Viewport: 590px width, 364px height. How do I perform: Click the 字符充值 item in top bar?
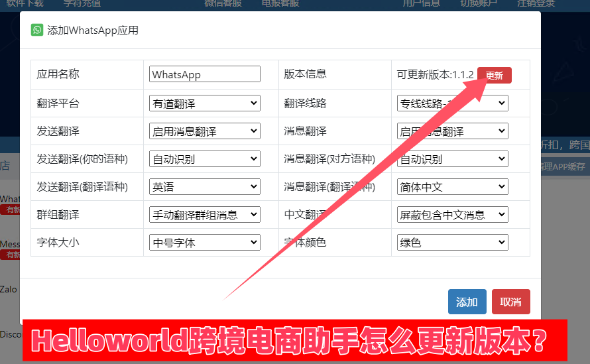coord(82,3)
